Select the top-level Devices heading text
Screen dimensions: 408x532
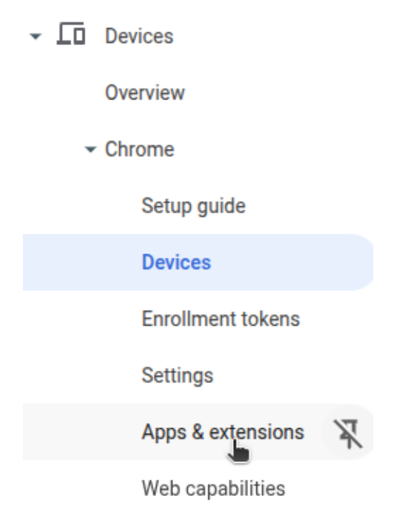tap(139, 36)
